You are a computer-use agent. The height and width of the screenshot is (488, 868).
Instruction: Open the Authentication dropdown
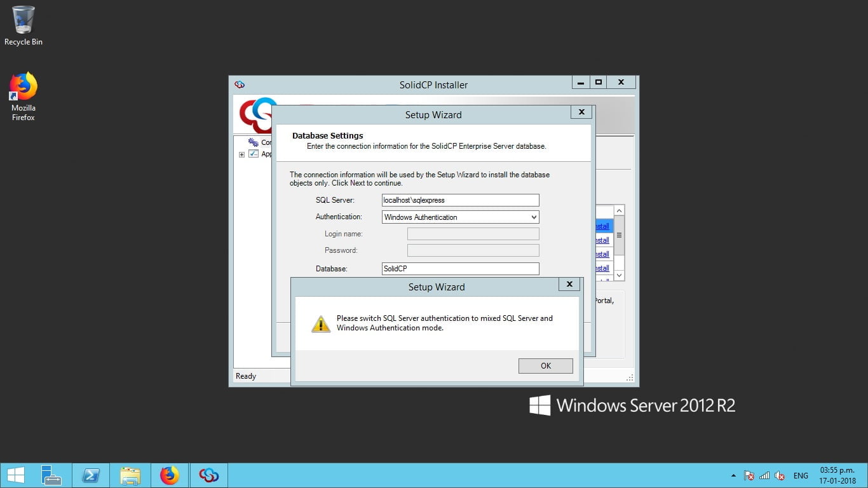coord(461,217)
